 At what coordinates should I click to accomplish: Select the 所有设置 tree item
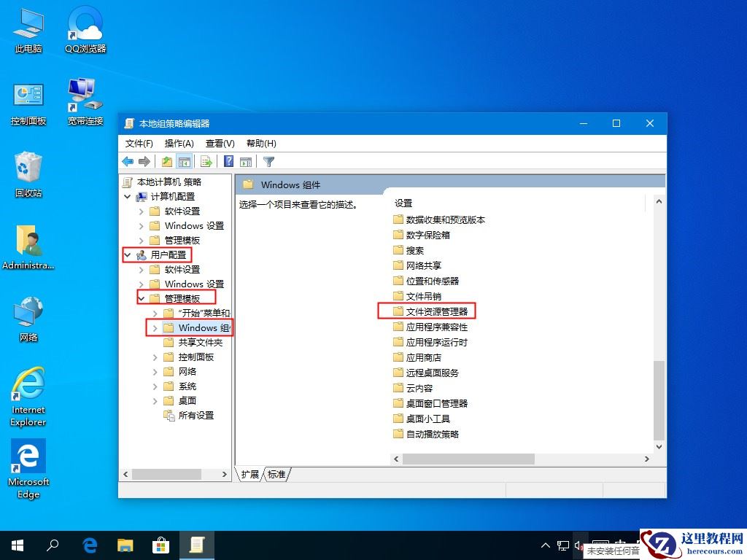click(196, 415)
